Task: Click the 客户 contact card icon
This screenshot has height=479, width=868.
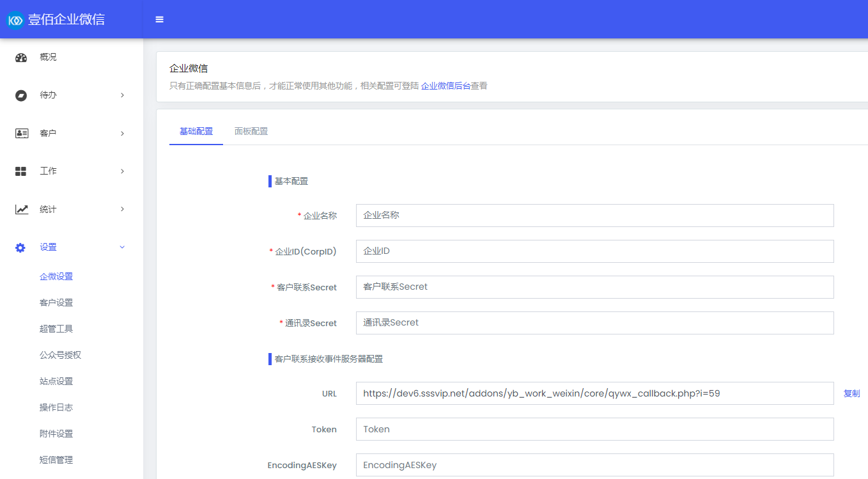Action: [21, 134]
